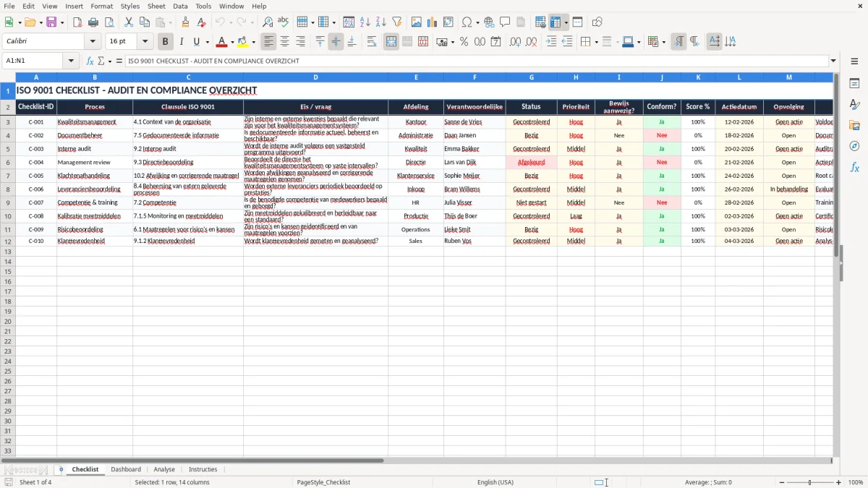This screenshot has width=868, height=488.
Task: Switch to the Analyse sheet tab
Action: [x=164, y=469]
